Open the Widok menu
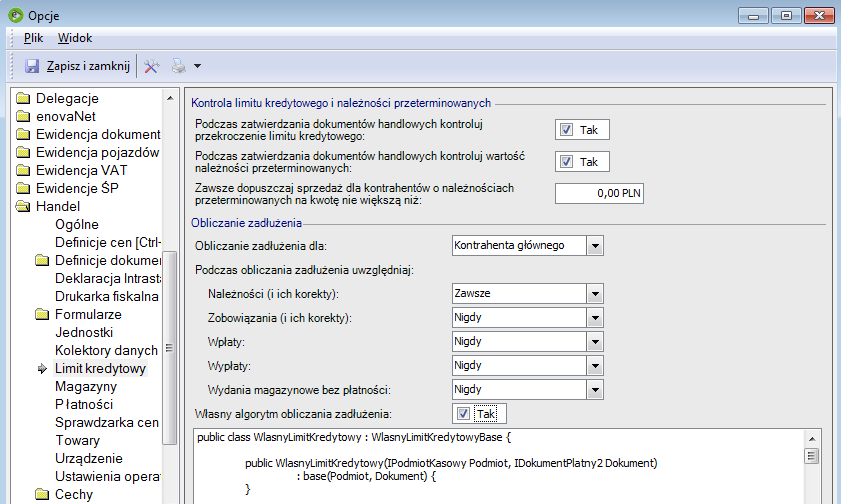841x504 pixels. click(75, 38)
